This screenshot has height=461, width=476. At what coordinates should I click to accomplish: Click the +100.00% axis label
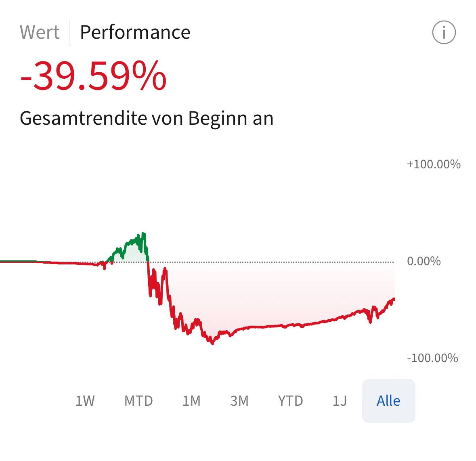(x=434, y=164)
